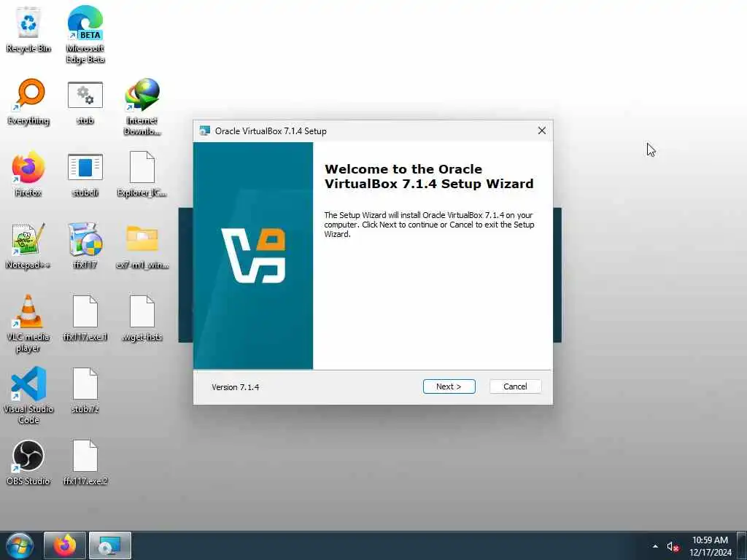Click the Show desktop strip
The width and height of the screenshot is (747, 560).
742,545
